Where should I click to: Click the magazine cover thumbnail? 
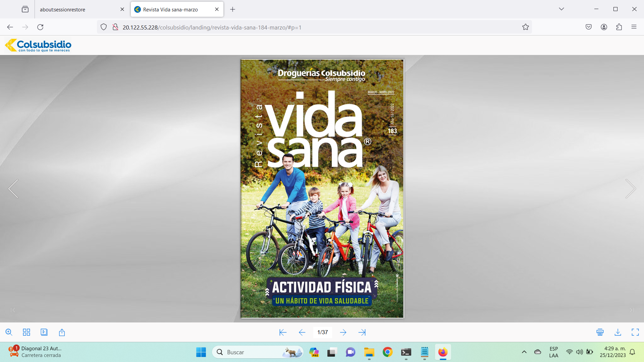coord(322,189)
